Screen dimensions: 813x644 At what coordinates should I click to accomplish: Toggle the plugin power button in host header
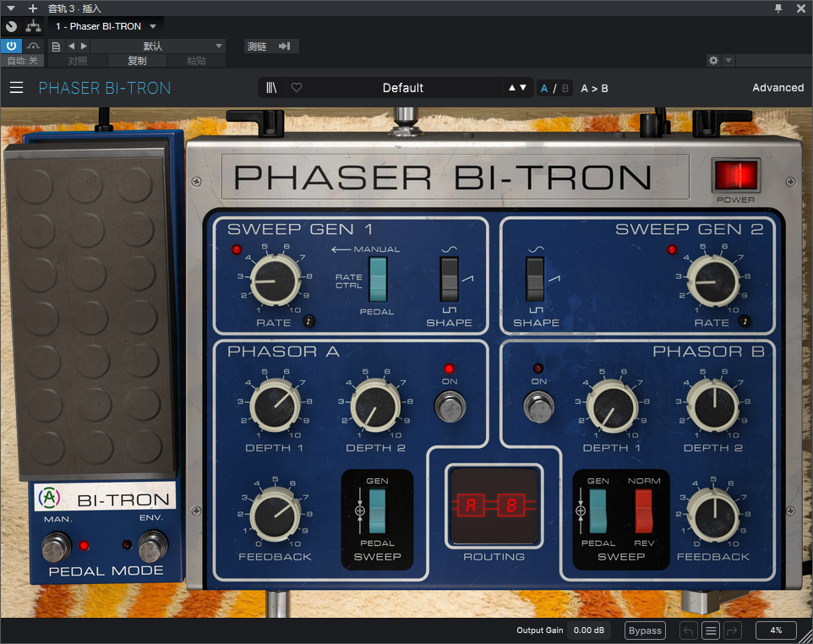click(11, 46)
